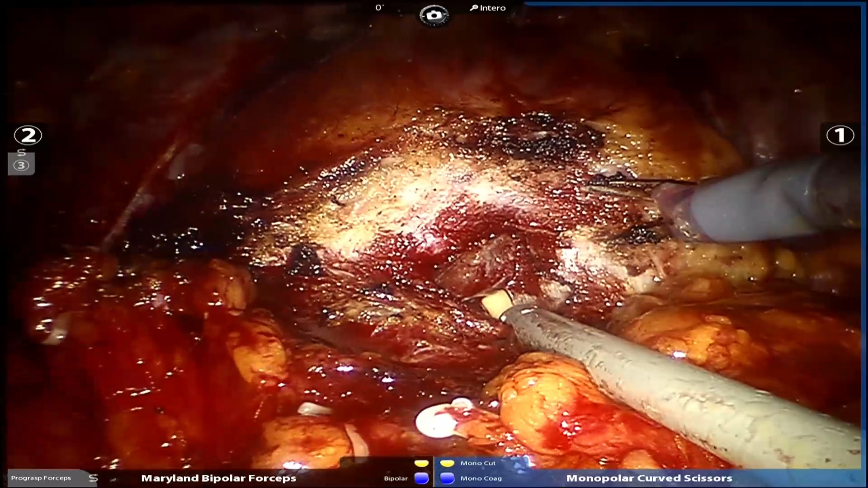Click the S symbol between arms 2 and 3
Image resolution: width=868 pixels, height=488 pixels.
(21, 152)
